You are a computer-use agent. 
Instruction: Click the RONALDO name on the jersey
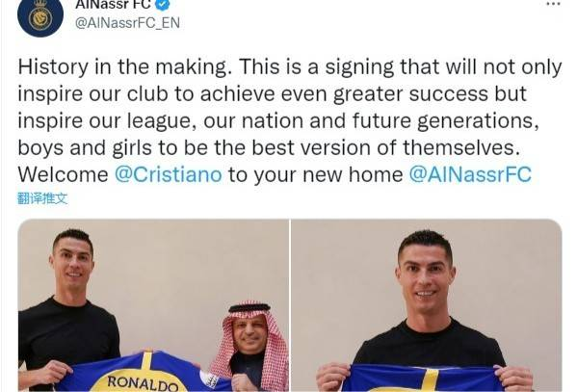tap(143, 383)
